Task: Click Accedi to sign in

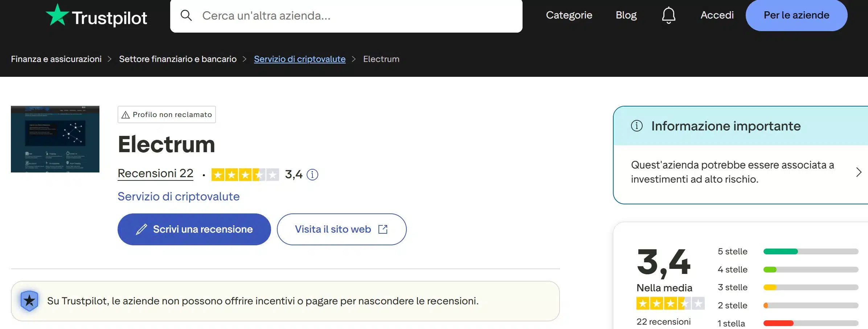Action: point(717,15)
